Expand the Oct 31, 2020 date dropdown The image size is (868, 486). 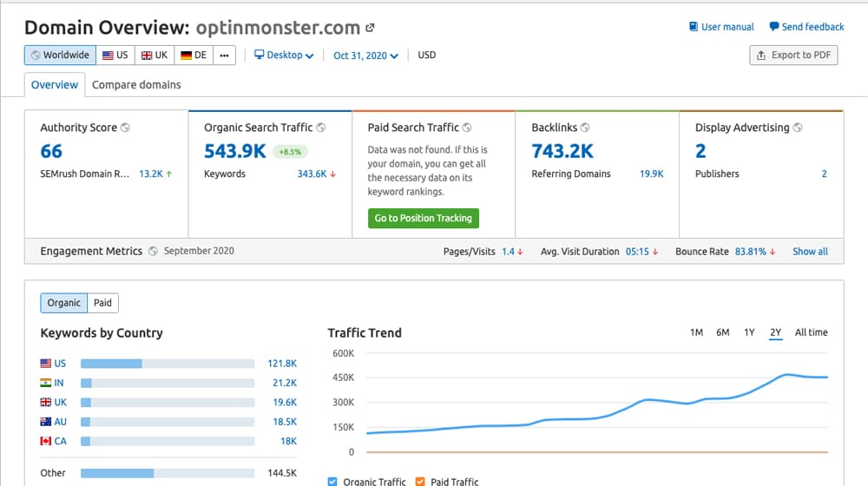pyautogui.click(x=365, y=56)
